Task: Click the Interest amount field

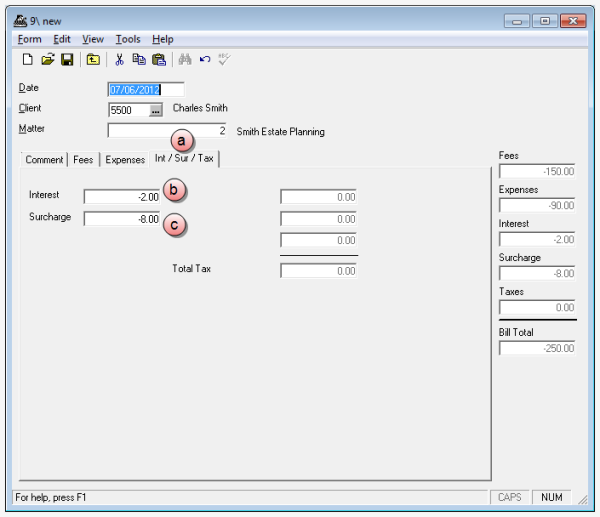Action: (122, 197)
